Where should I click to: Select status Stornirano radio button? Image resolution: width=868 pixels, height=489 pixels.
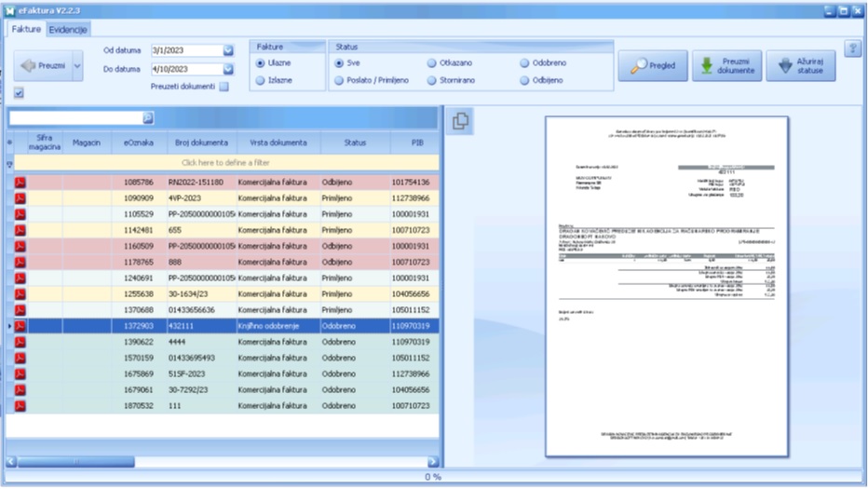(x=432, y=81)
